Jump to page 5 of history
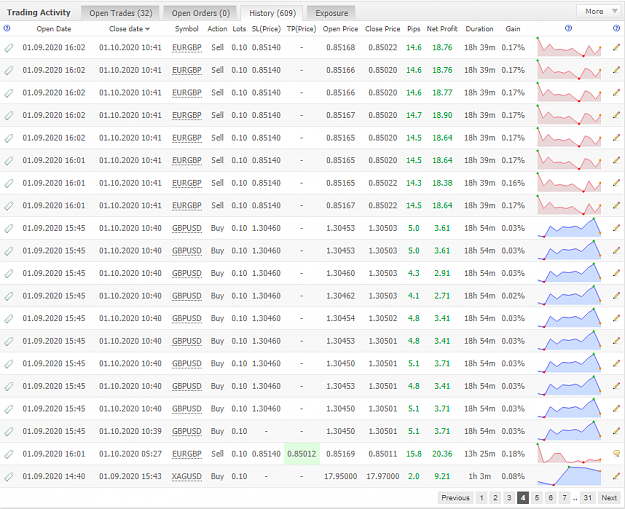This screenshot has height=509, width=625. point(537,497)
